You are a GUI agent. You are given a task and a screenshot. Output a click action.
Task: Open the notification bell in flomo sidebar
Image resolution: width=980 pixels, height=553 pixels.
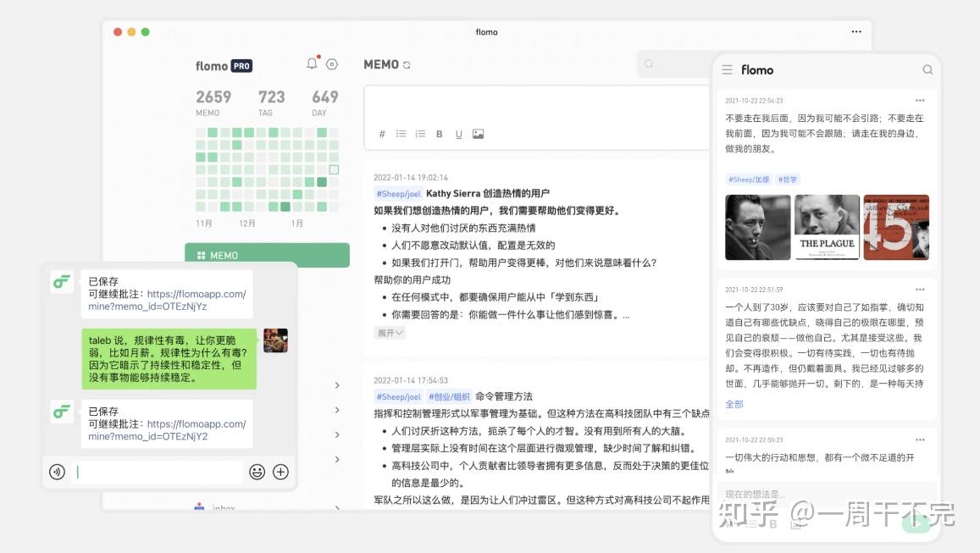pyautogui.click(x=312, y=64)
